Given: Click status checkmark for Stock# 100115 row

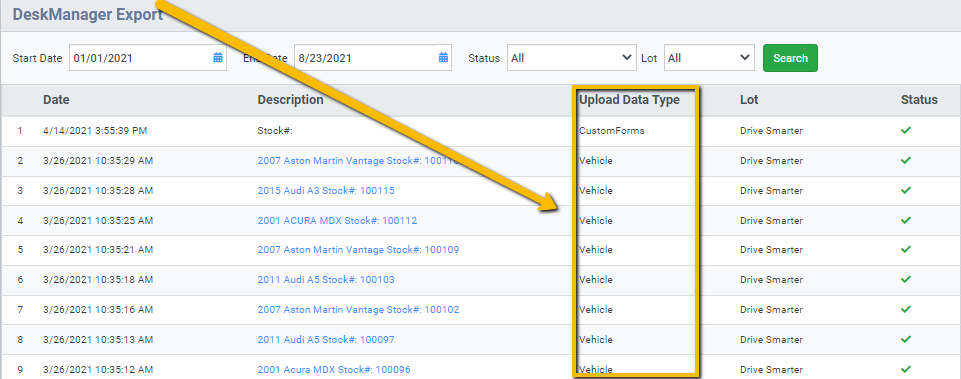Looking at the screenshot, I should [x=906, y=191].
